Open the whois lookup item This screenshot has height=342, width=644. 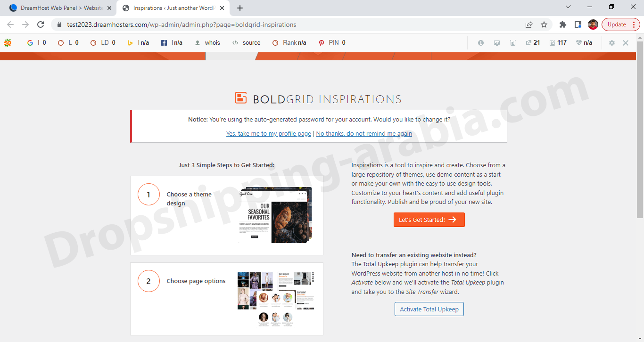pyautogui.click(x=207, y=43)
